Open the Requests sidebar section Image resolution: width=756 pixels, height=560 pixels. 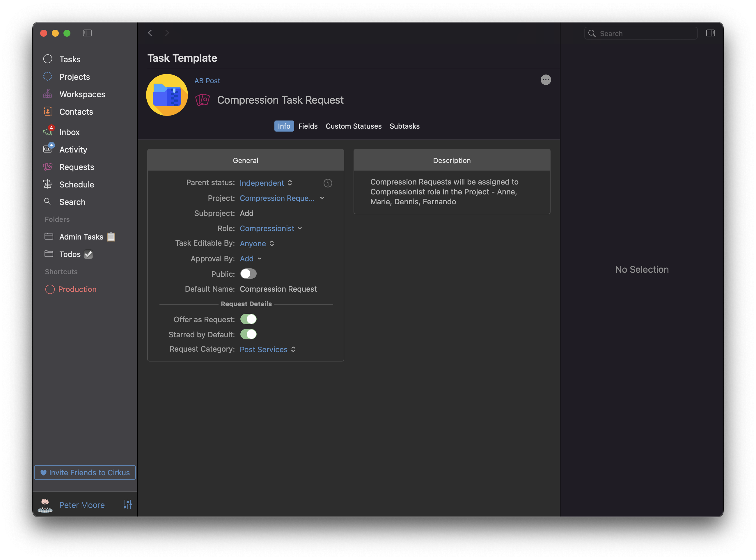coord(76,167)
